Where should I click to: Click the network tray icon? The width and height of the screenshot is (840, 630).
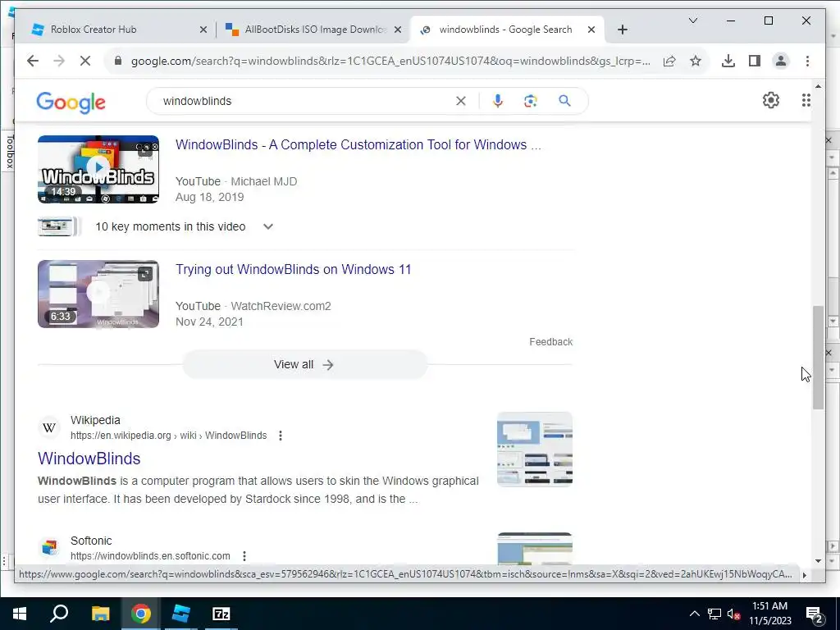[714, 614]
